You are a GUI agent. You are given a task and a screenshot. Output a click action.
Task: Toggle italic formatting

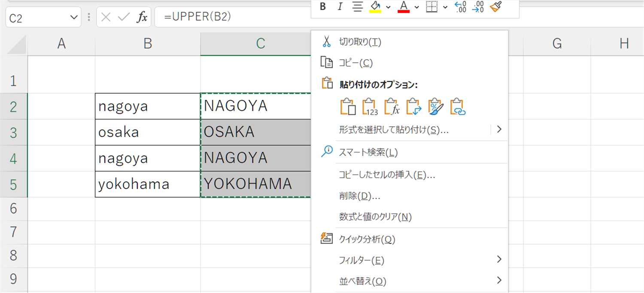(x=340, y=7)
